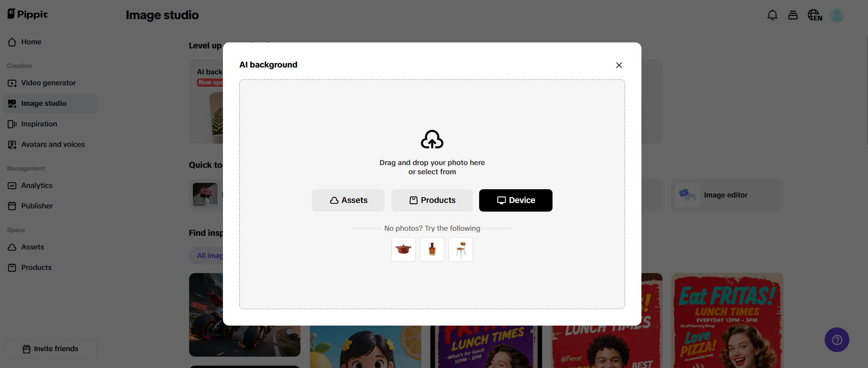Image resolution: width=868 pixels, height=368 pixels.
Task: Open the language selector globe icon
Action: tap(815, 15)
